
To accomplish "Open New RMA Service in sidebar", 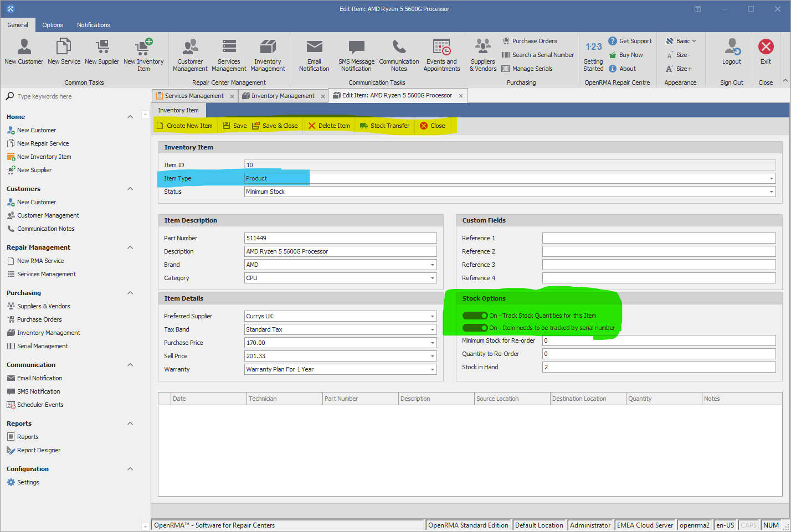I will [x=35, y=261].
